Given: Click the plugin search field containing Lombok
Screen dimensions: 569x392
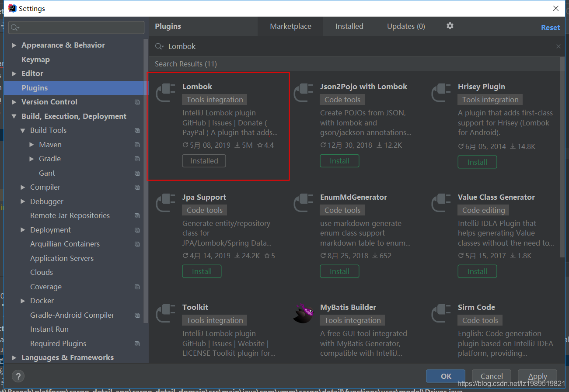Looking at the screenshot, I should 356,46.
